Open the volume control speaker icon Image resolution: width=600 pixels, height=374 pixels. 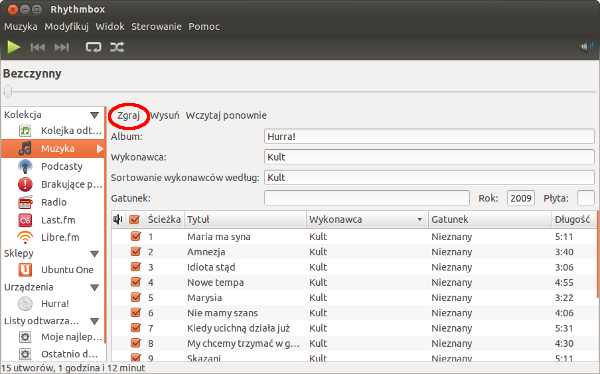click(x=587, y=47)
